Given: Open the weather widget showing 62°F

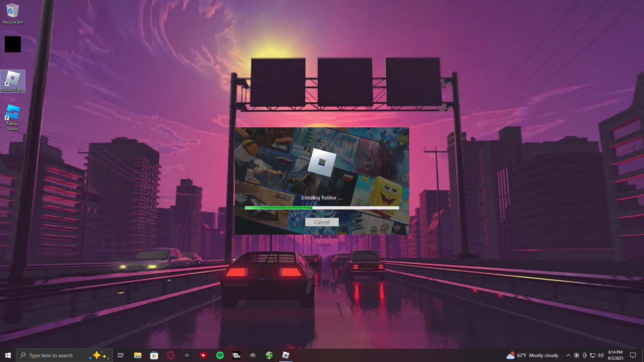Looking at the screenshot, I should [x=533, y=355].
